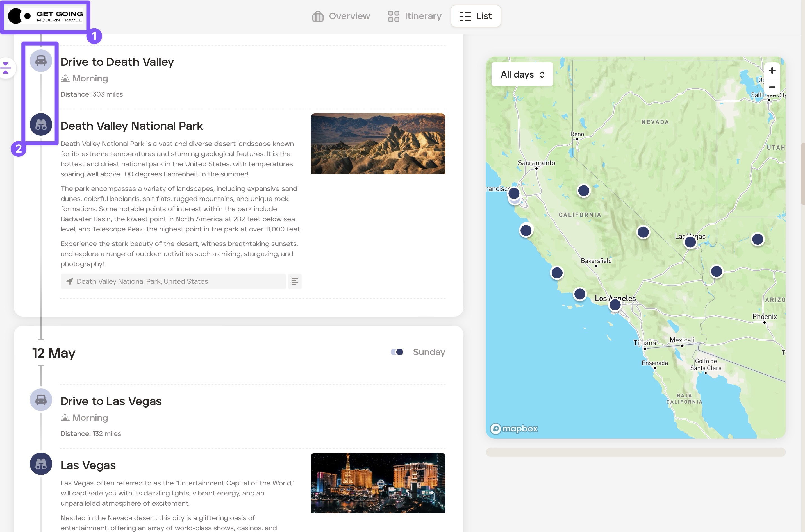Viewport: 805px width, 532px height.
Task: Select the List tab
Action: pos(476,16)
